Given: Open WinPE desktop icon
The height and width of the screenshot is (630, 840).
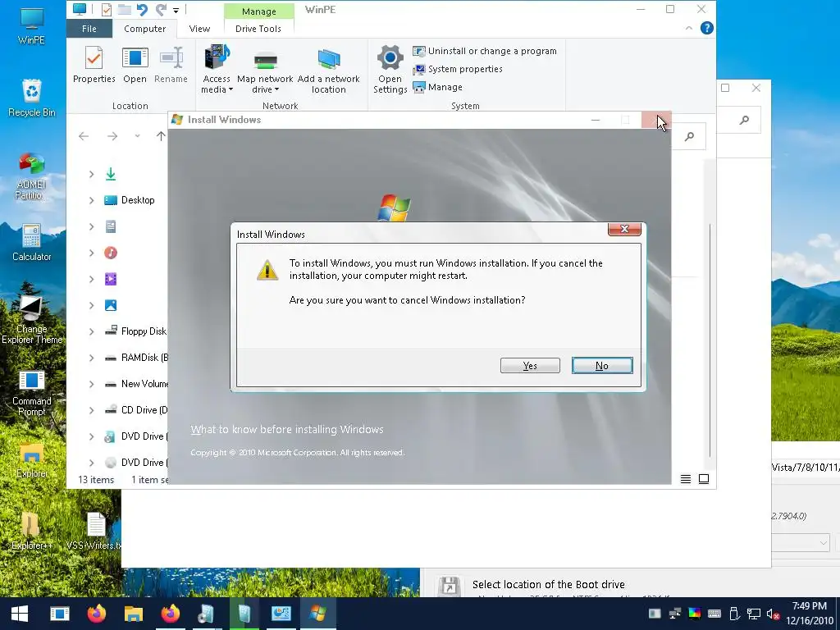Looking at the screenshot, I should [32, 25].
